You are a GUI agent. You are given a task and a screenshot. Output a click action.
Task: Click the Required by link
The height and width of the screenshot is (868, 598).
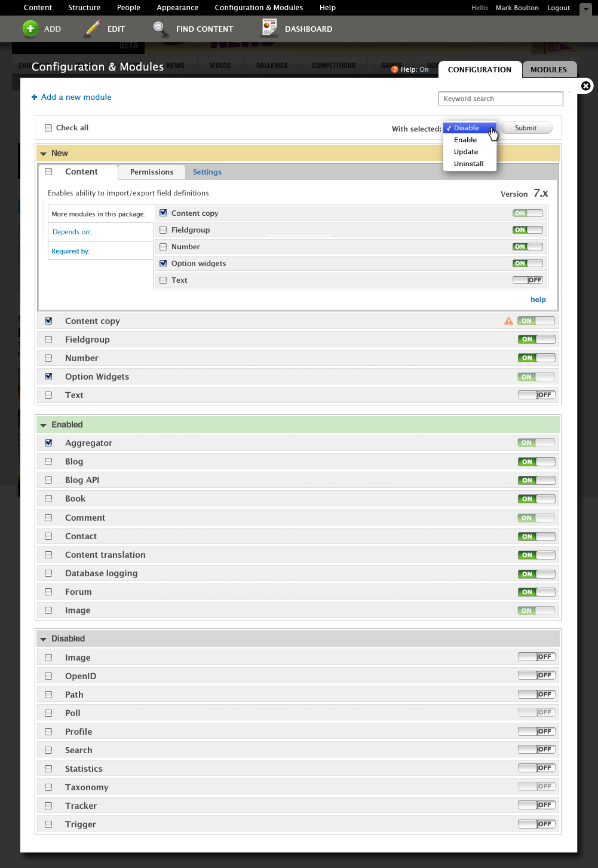[x=70, y=251]
